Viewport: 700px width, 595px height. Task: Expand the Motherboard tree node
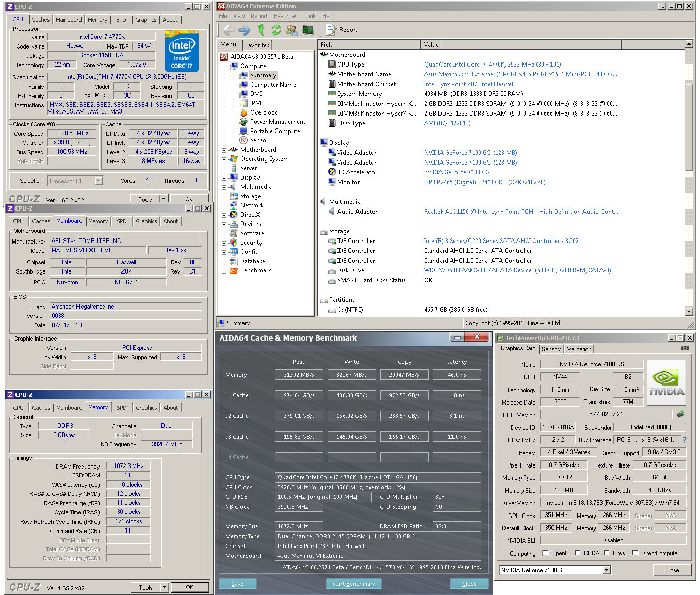224,150
